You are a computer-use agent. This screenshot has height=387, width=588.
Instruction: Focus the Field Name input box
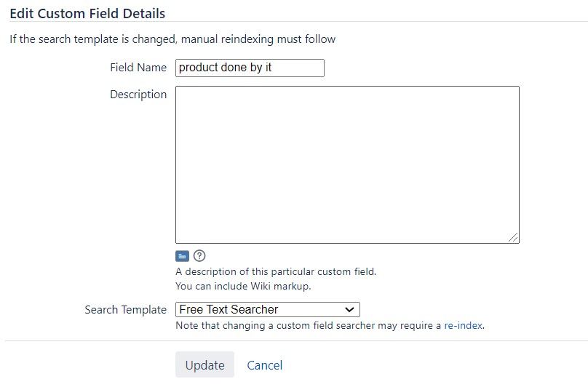pos(250,68)
